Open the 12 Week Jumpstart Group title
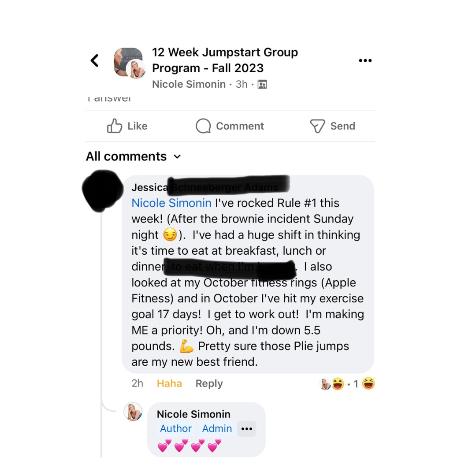Image resolution: width=476 pixels, height=476 pixels. [225, 60]
